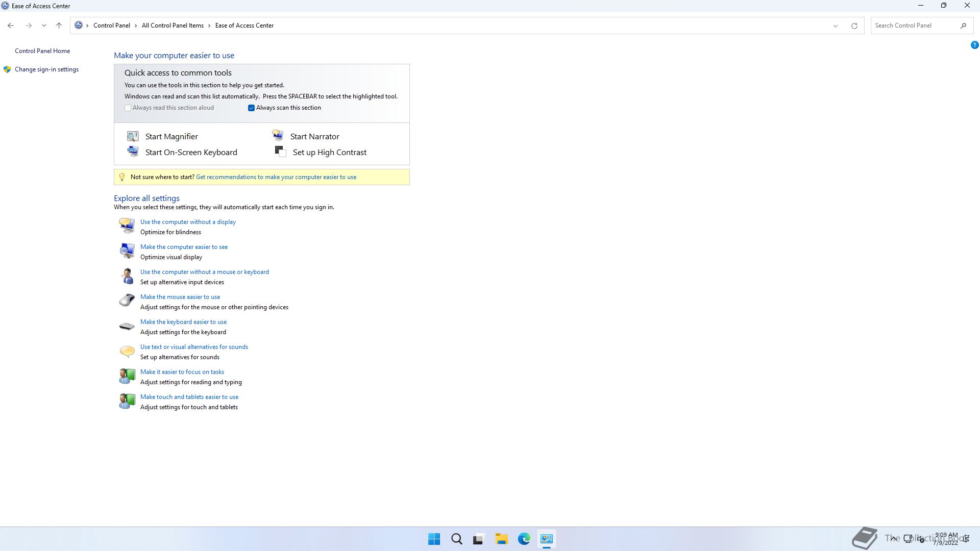Open Microsoft Edge from the taskbar
Image resolution: width=980 pixels, height=551 pixels.
point(524,539)
